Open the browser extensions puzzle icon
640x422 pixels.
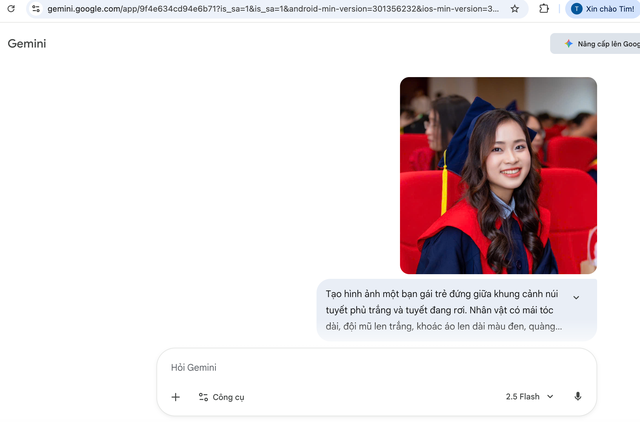tap(544, 8)
